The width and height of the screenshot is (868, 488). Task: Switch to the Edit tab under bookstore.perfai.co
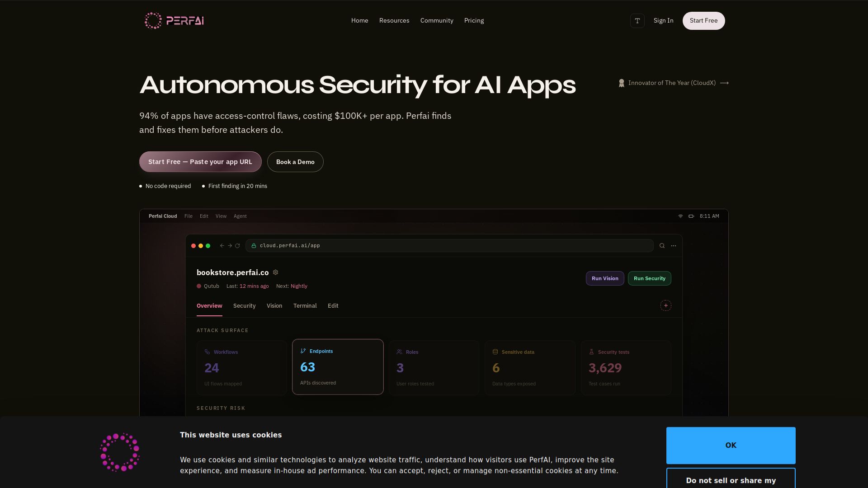pyautogui.click(x=333, y=306)
